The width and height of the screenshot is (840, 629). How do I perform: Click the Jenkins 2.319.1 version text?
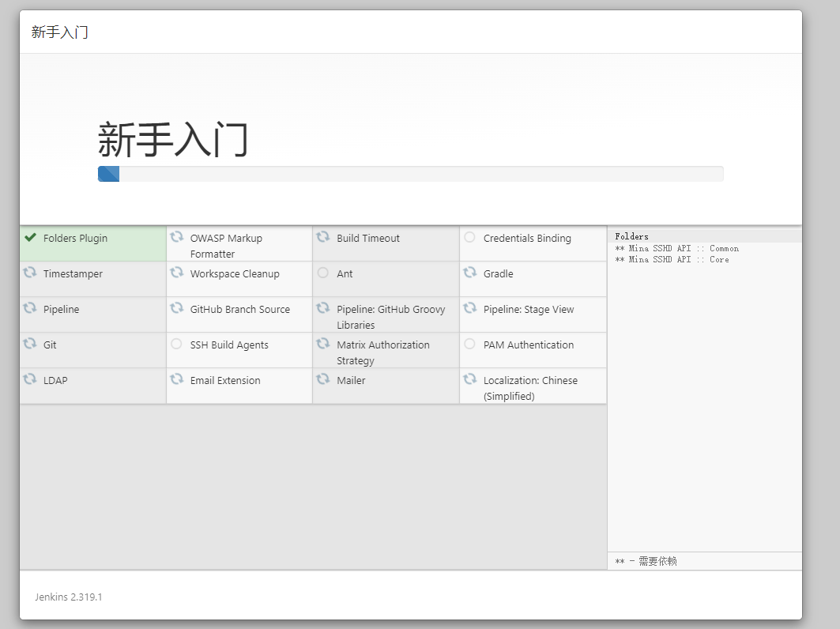click(x=69, y=597)
